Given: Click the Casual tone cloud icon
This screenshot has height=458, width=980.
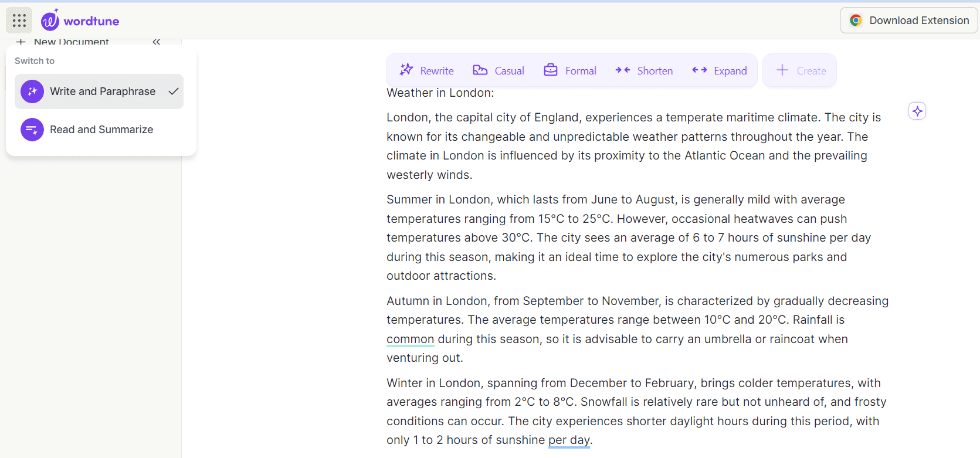Looking at the screenshot, I should coord(480,70).
